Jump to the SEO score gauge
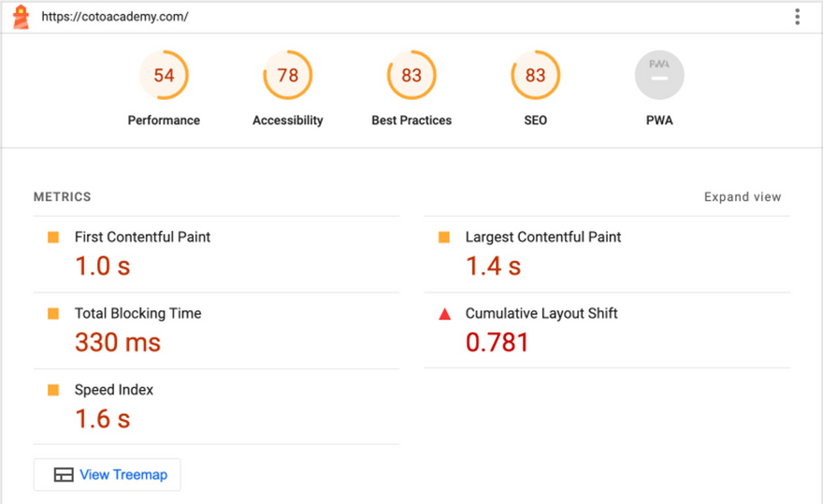 535,75
